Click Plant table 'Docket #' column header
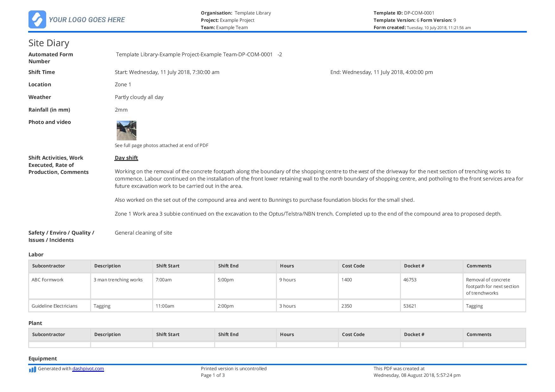The width and height of the screenshot is (555, 392). (x=432, y=334)
